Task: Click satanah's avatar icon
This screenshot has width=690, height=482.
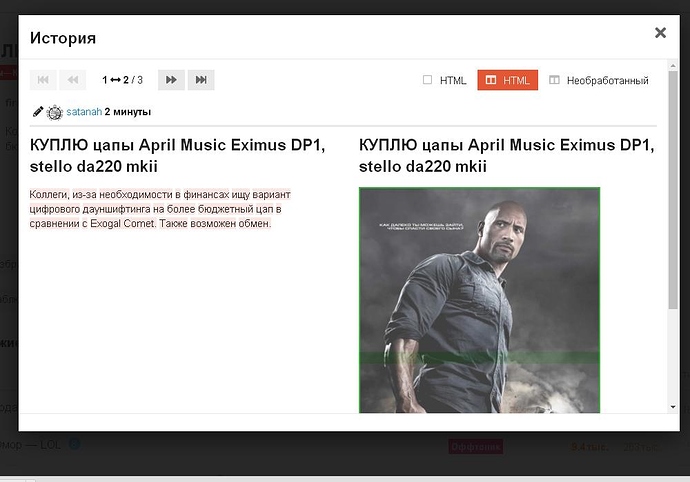Action: (55, 112)
